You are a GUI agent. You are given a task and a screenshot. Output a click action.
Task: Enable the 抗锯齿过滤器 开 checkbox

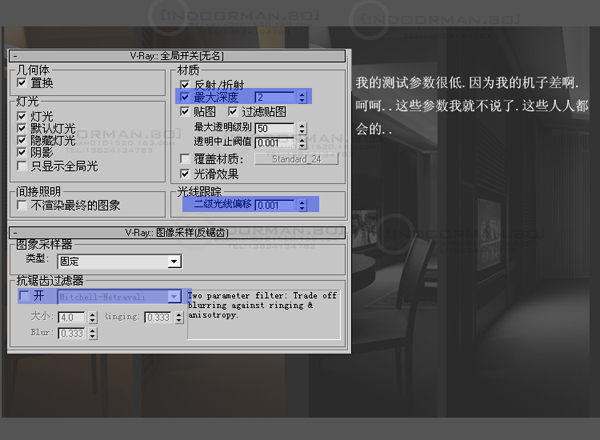[24, 297]
